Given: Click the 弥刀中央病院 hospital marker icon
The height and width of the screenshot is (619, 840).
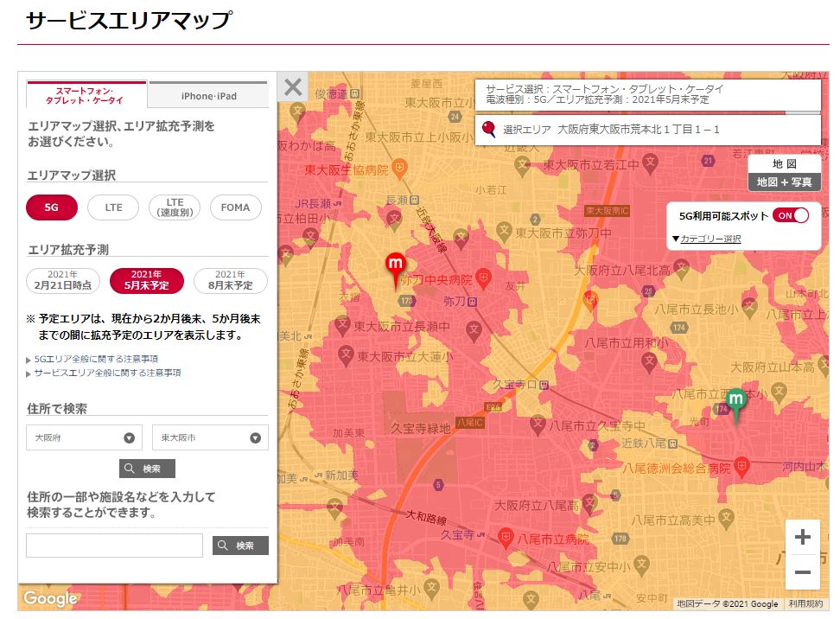Looking at the screenshot, I should click(x=483, y=278).
